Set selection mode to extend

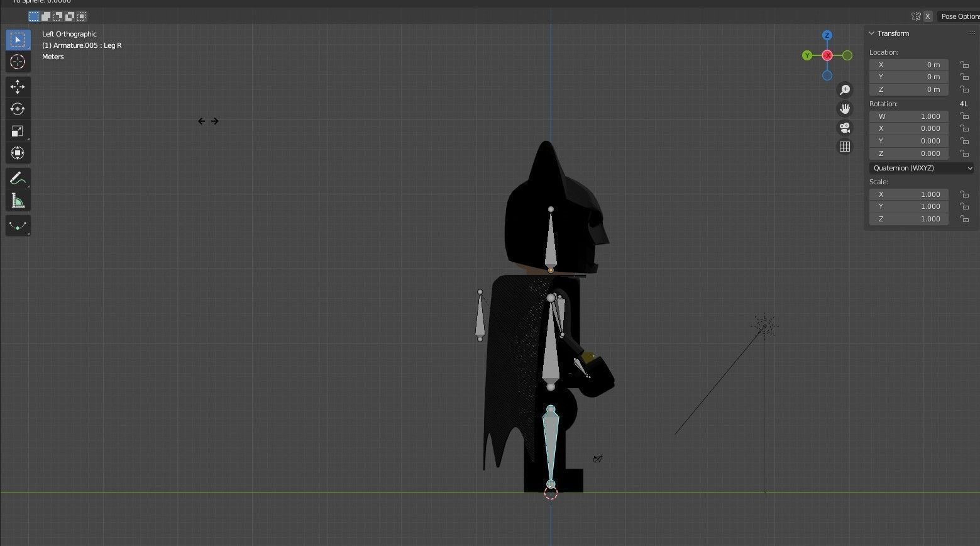pos(46,16)
